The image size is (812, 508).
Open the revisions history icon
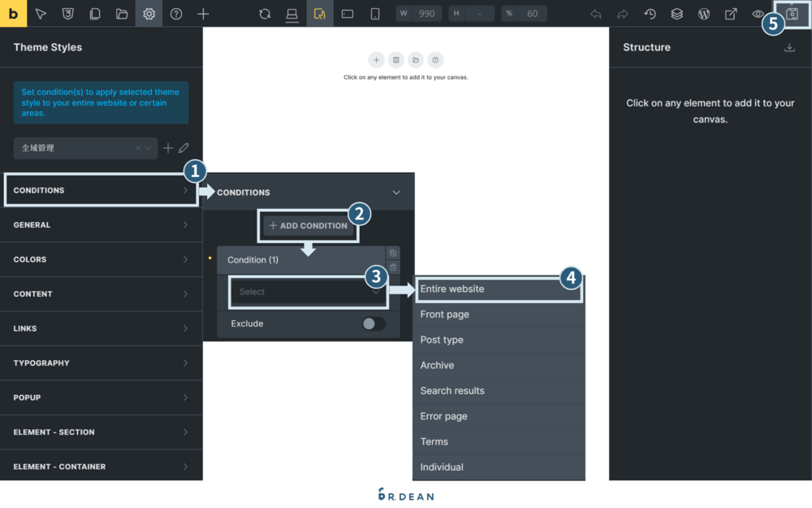pyautogui.click(x=650, y=14)
